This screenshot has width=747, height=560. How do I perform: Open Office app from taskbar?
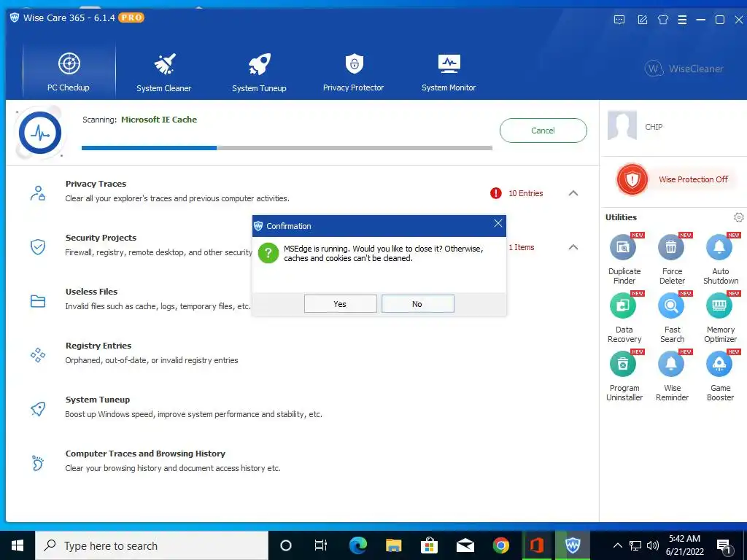pyautogui.click(x=537, y=545)
